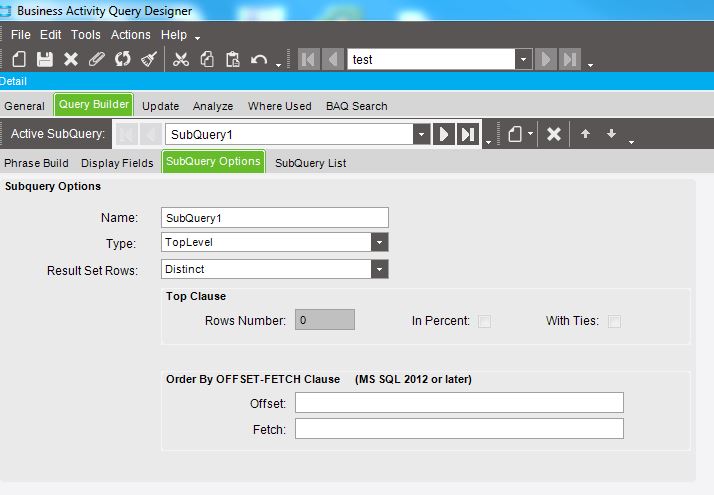Click the Name field containing SubQuery1

(x=275, y=218)
